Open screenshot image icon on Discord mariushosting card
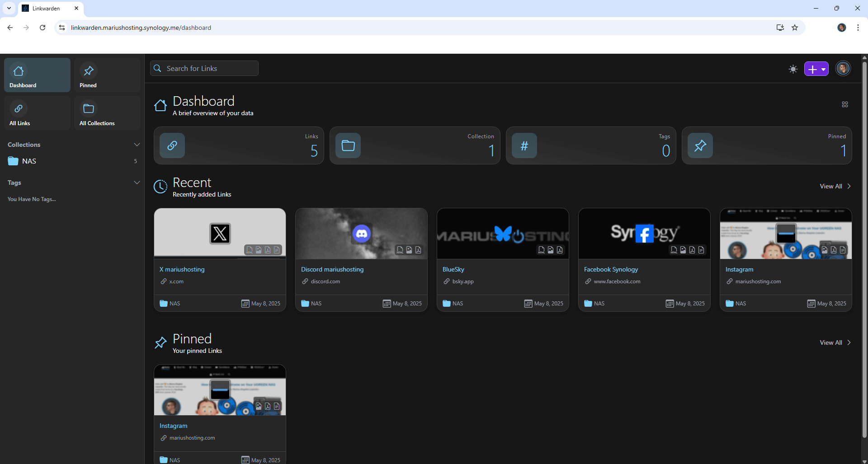The width and height of the screenshot is (868, 464). coord(409,250)
